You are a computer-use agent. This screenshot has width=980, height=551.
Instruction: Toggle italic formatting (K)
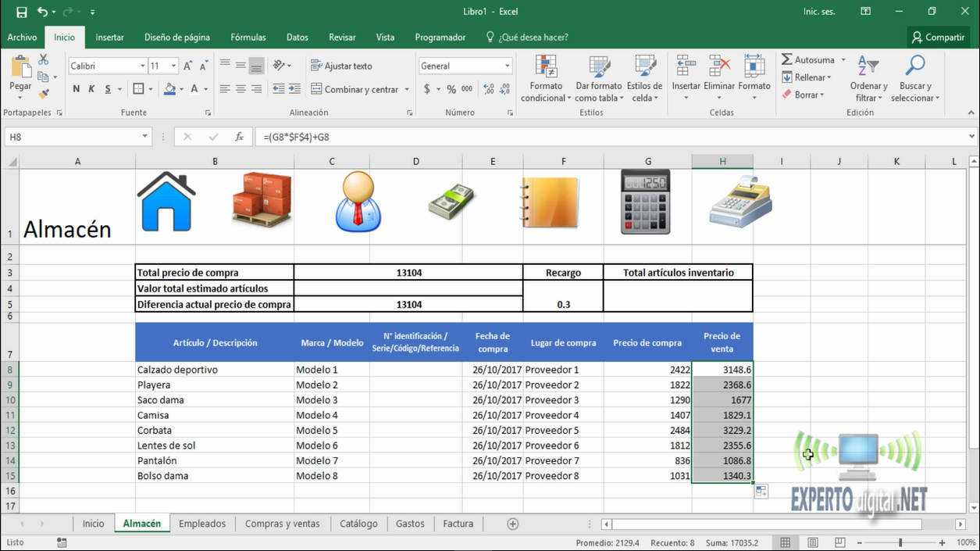(x=91, y=89)
